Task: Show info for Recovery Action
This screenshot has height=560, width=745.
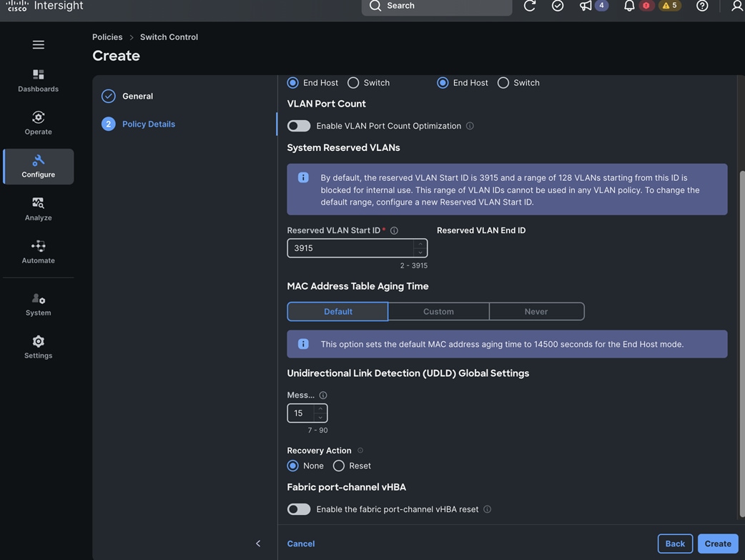Action: (x=360, y=450)
